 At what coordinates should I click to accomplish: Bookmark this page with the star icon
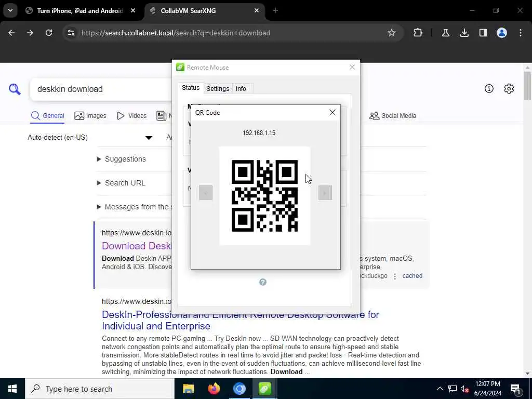tap(392, 33)
